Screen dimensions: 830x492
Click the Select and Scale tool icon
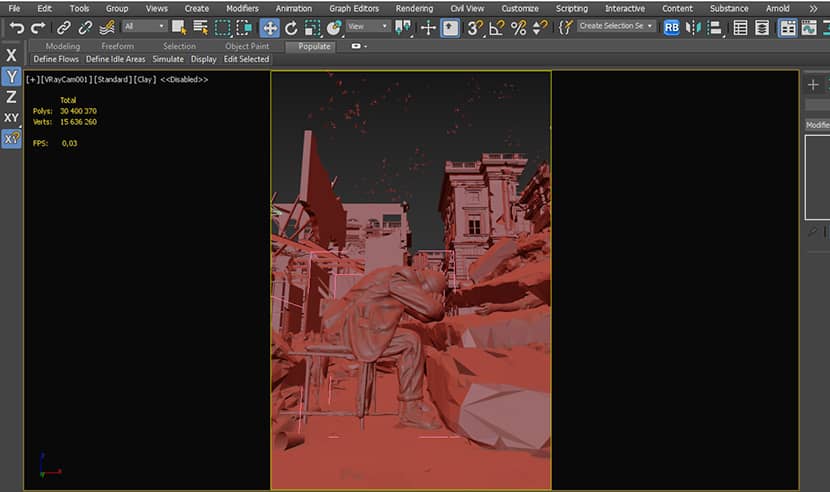click(x=312, y=28)
